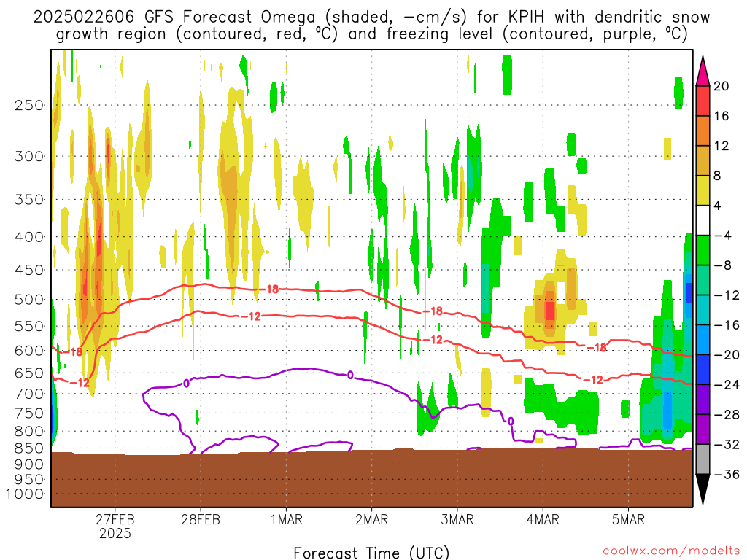Click the yellow color bar segment between 4 and 8
747x560 pixels.
(703, 190)
